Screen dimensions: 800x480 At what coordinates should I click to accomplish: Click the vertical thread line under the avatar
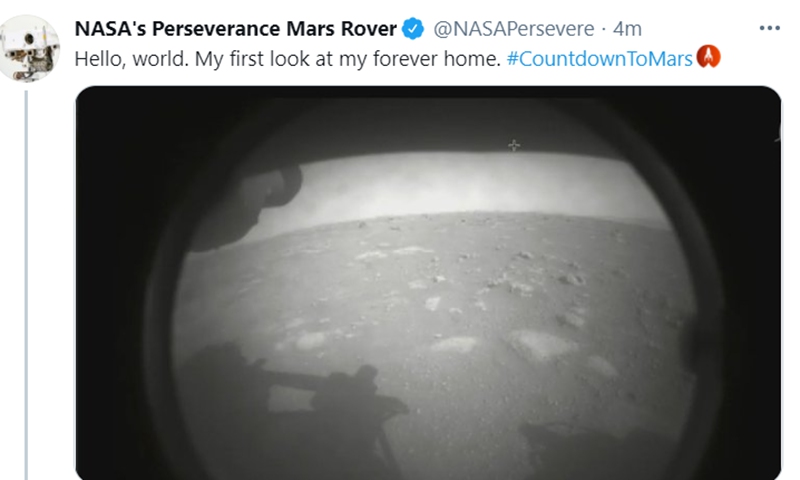26,285
